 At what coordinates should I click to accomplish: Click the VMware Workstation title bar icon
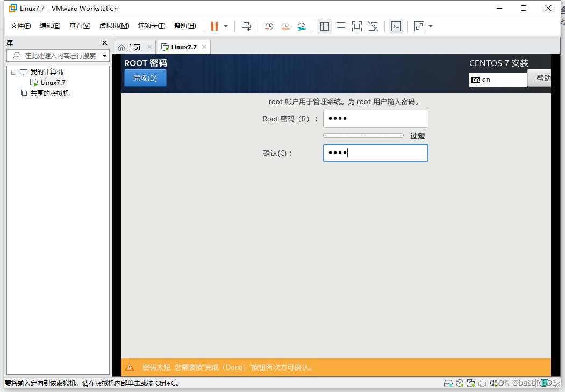point(12,8)
